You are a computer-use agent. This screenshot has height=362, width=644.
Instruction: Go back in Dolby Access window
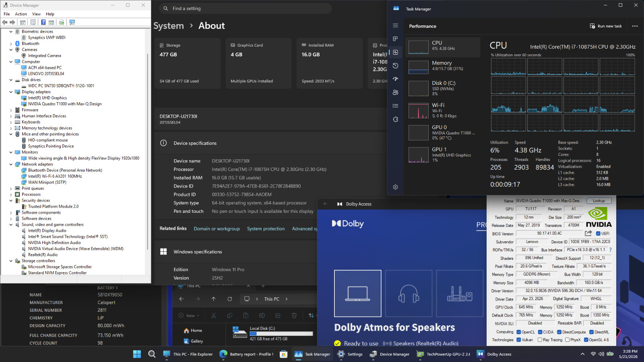[x=325, y=204]
